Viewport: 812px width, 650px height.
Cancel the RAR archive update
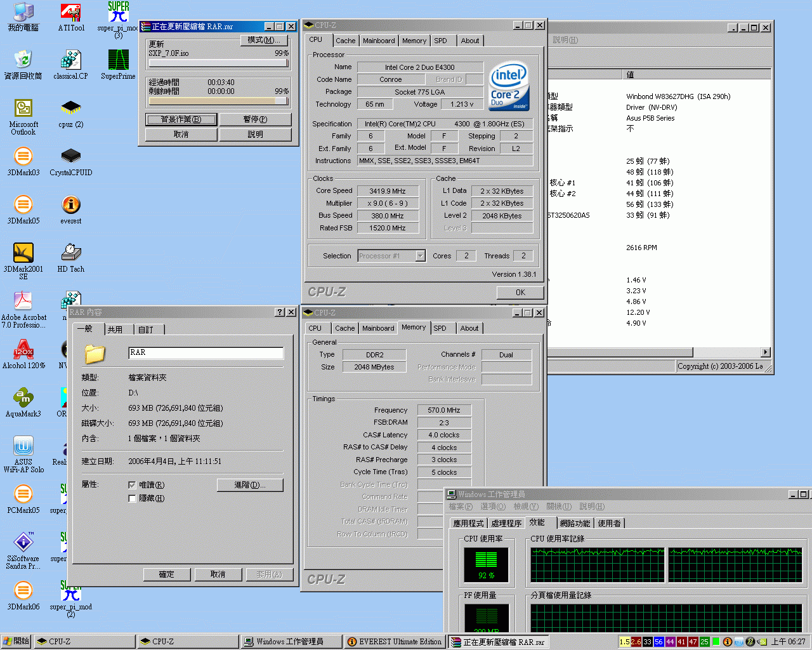(181, 135)
